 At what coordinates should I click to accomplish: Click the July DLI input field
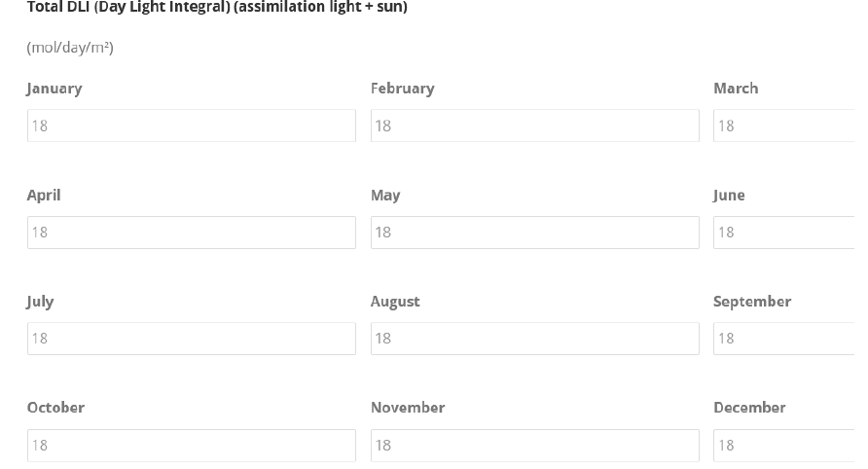coord(191,339)
